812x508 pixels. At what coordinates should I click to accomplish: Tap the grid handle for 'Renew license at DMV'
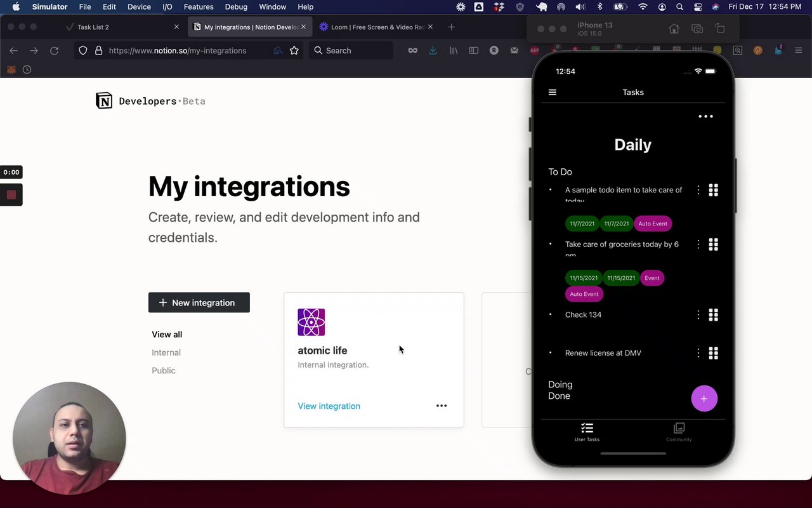coord(714,352)
